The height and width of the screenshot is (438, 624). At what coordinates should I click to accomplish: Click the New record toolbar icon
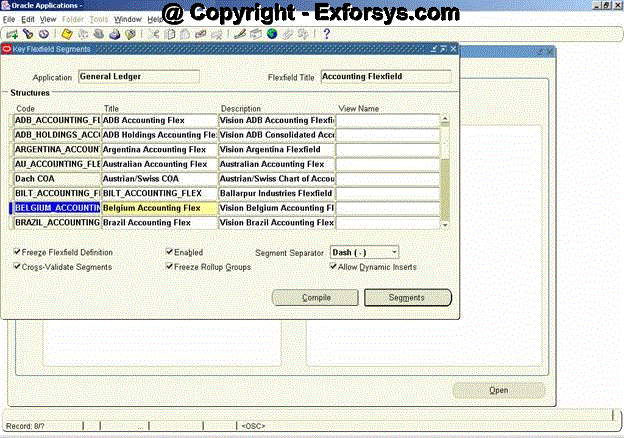(10, 34)
